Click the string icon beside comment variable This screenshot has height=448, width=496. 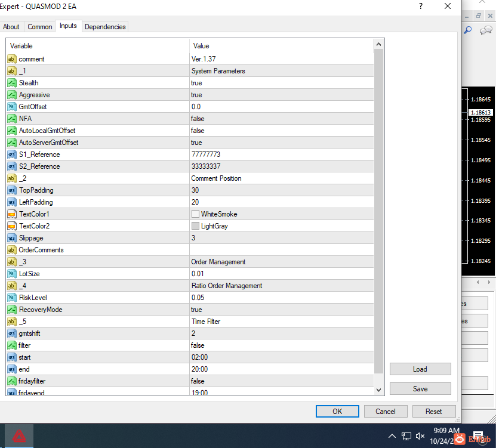click(x=12, y=59)
